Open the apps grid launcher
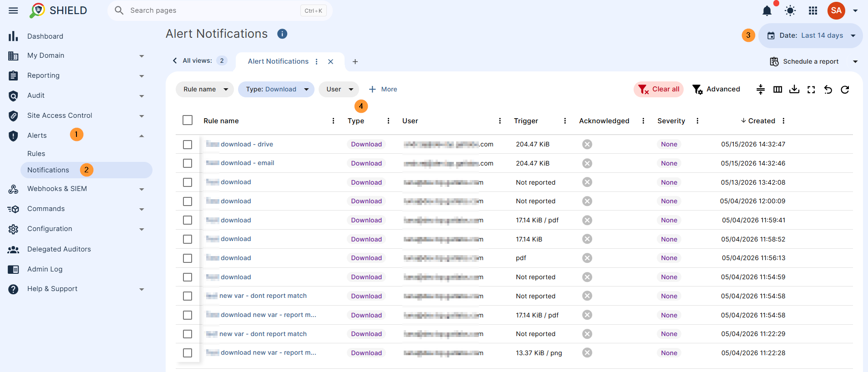Viewport: 868px width, 372px height. coord(813,10)
